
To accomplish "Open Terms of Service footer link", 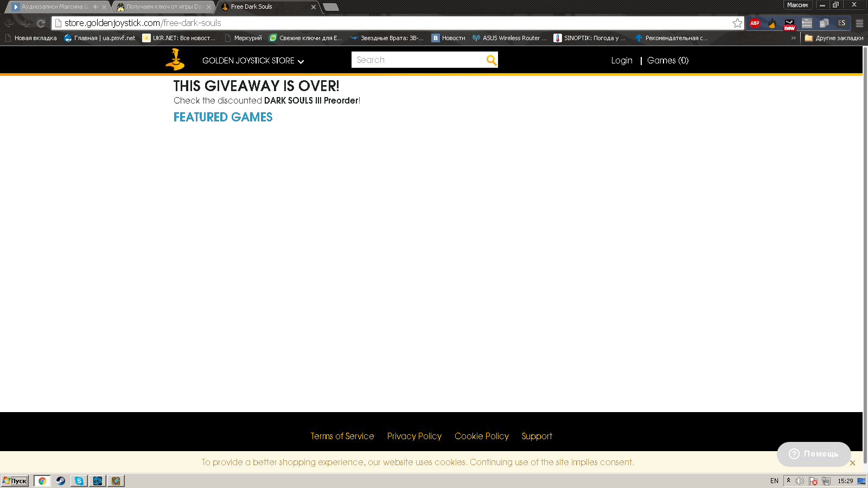I will (x=342, y=436).
